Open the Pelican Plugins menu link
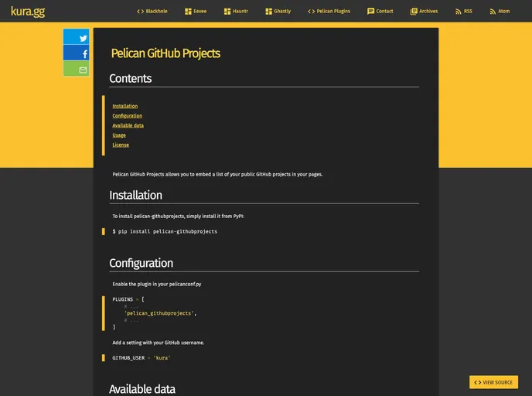532x396 pixels. pyautogui.click(x=333, y=11)
